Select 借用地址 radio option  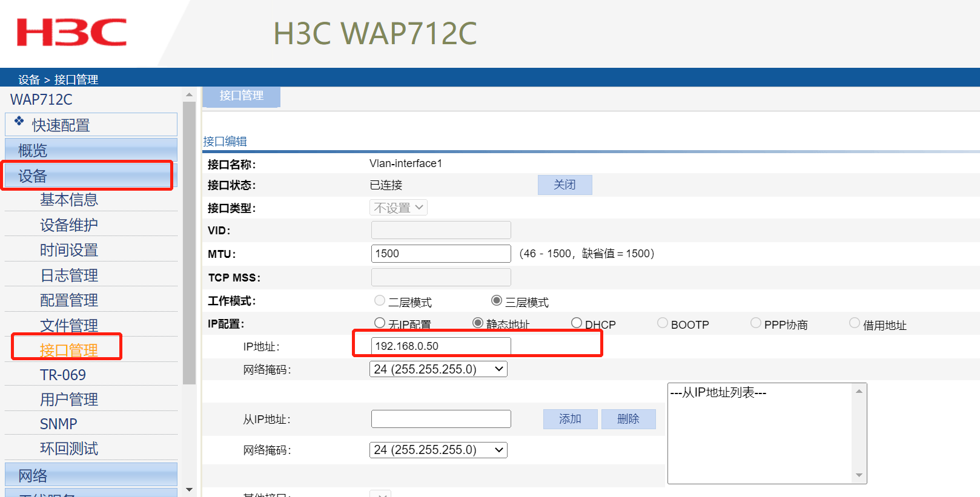(x=855, y=323)
